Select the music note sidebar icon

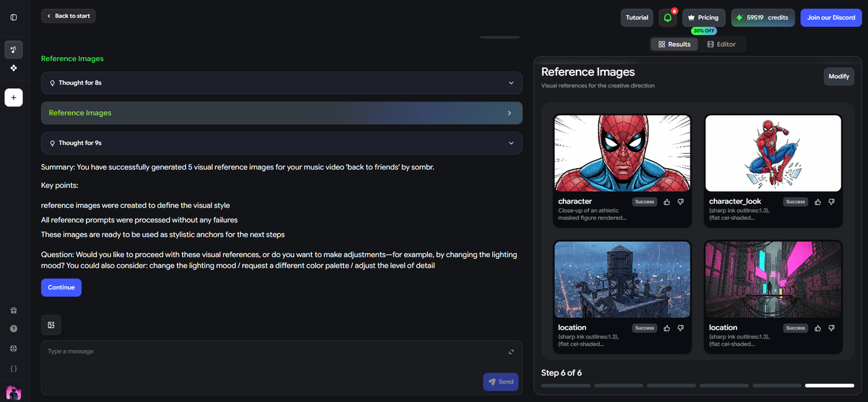coord(14,49)
